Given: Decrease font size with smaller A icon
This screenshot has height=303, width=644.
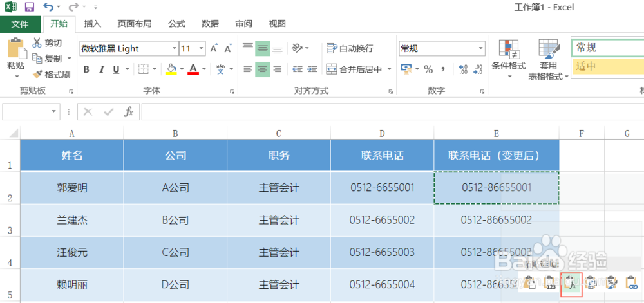Looking at the screenshot, I should point(229,48).
